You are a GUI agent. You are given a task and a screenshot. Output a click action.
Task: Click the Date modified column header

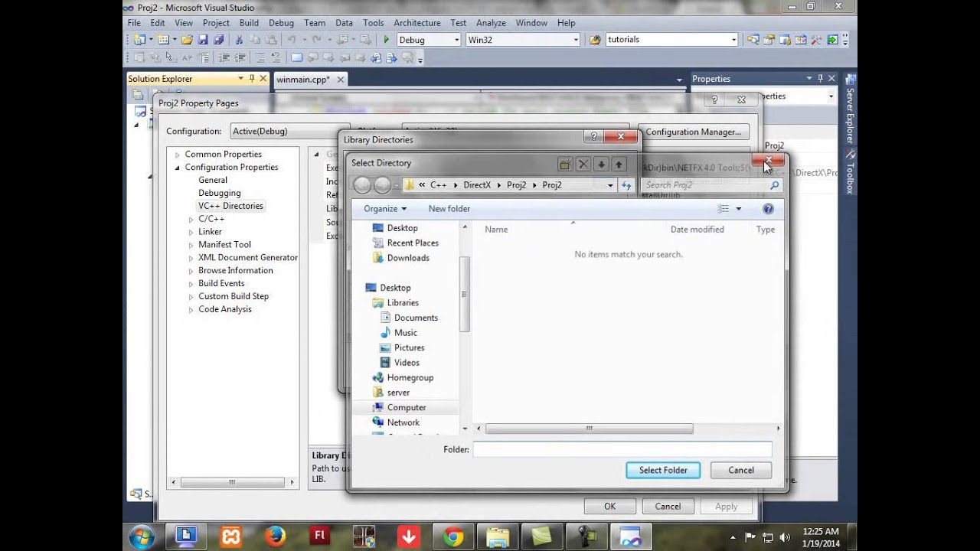(x=697, y=230)
